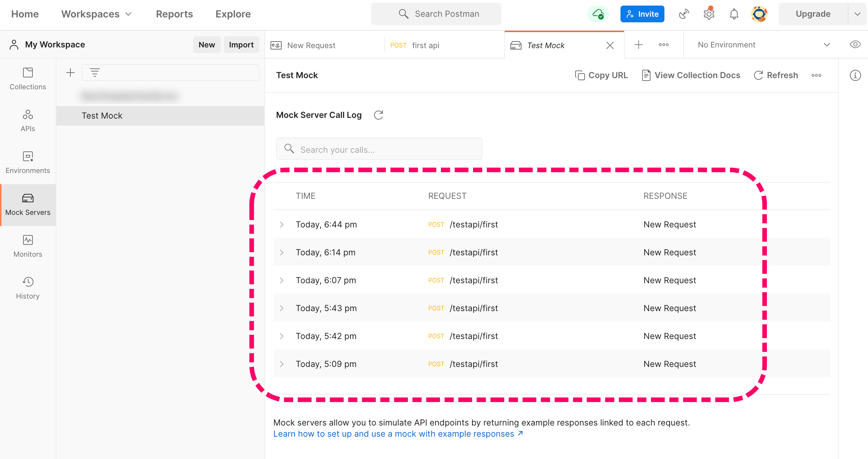Click the settings gear icon

tap(709, 14)
